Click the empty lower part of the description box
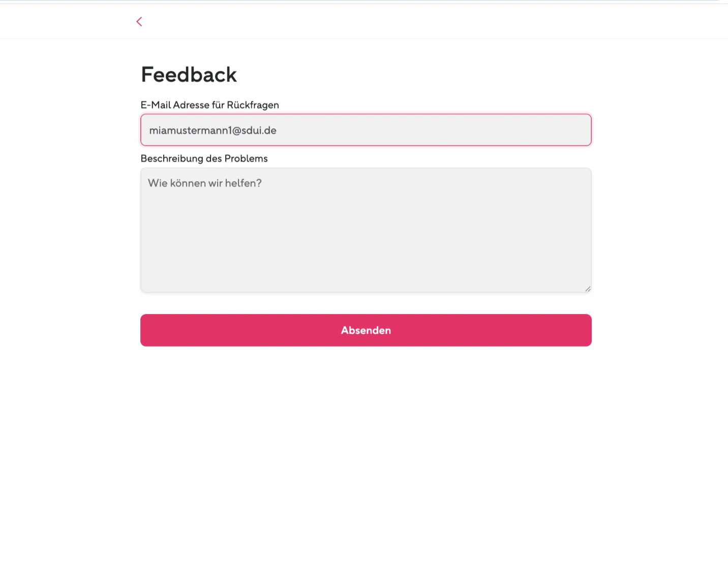The image size is (728, 572). pyautogui.click(x=366, y=254)
